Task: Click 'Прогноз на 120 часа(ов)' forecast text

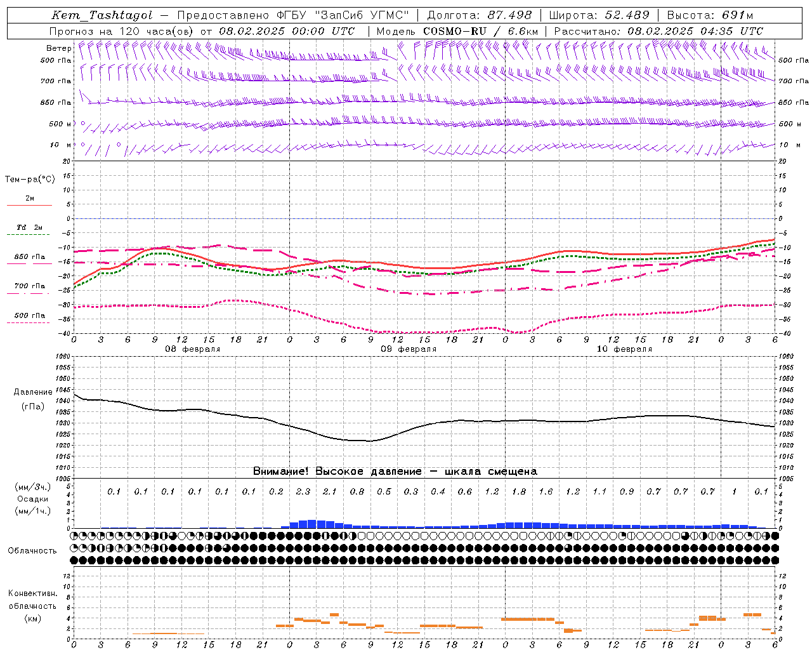Action: [x=122, y=31]
